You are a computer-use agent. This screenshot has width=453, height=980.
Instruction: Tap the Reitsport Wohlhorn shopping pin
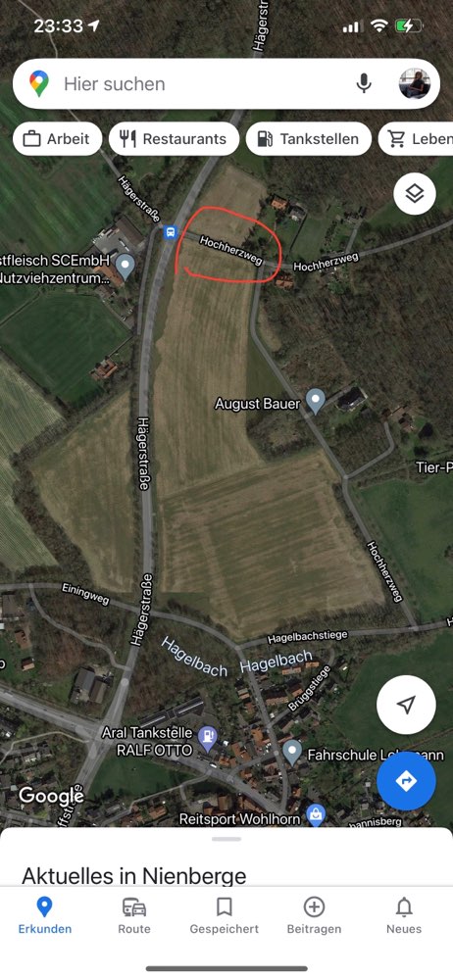coord(316,815)
